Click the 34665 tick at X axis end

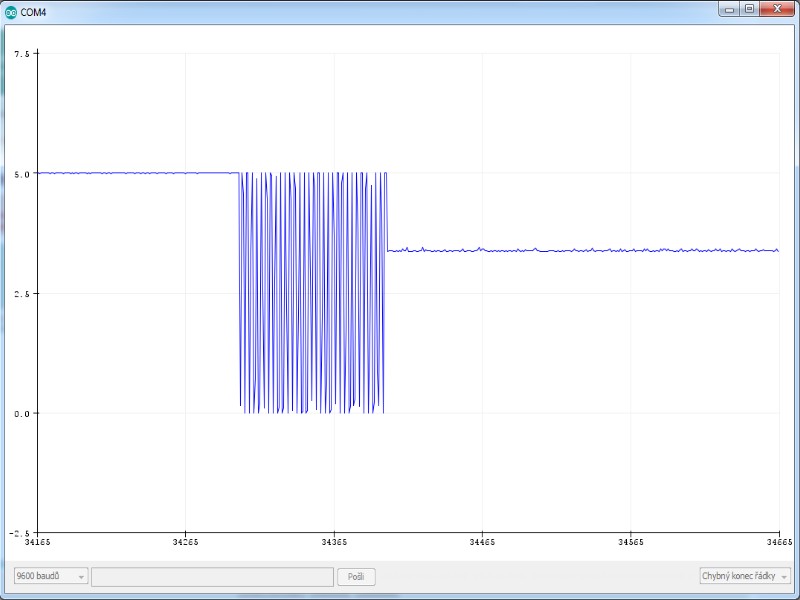[x=778, y=541]
